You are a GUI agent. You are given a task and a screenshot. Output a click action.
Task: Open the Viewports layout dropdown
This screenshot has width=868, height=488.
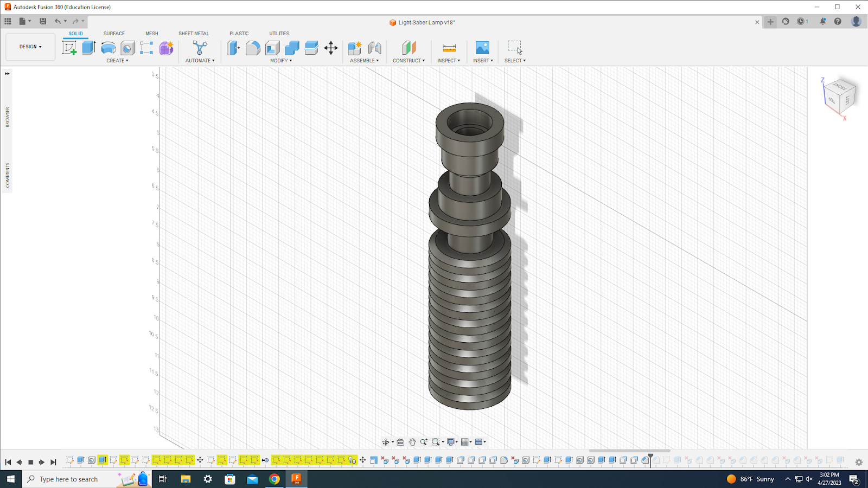coord(480,442)
